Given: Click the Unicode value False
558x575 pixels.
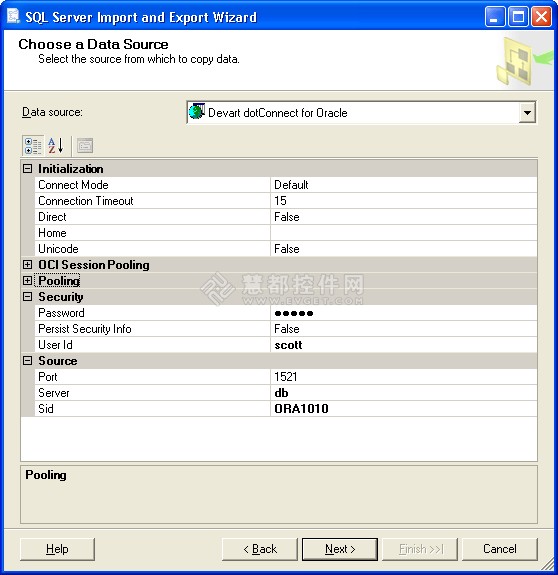Looking at the screenshot, I should [404, 249].
